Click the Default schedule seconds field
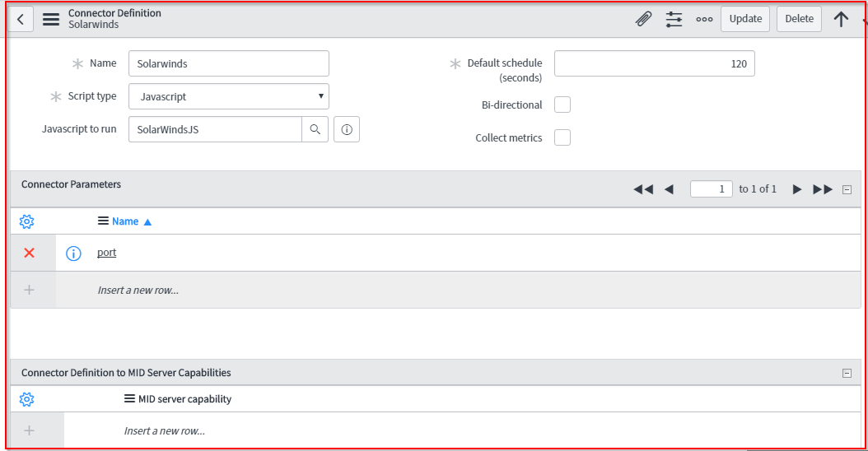The image size is (868, 451). [x=655, y=63]
